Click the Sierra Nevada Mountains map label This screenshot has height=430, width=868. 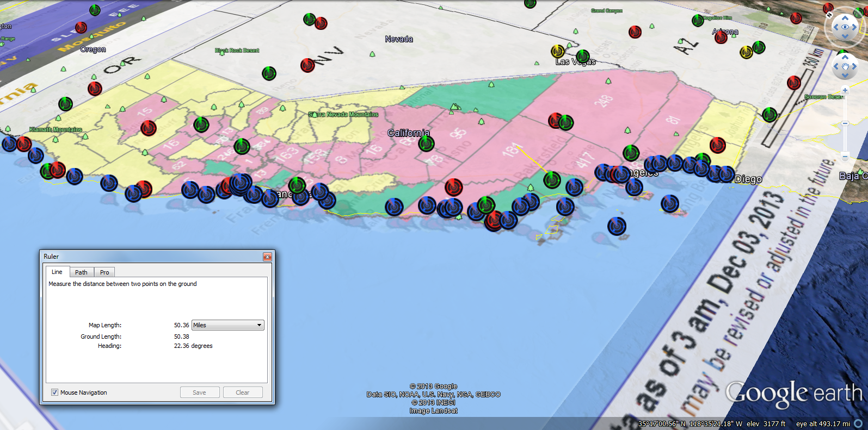pos(344,115)
